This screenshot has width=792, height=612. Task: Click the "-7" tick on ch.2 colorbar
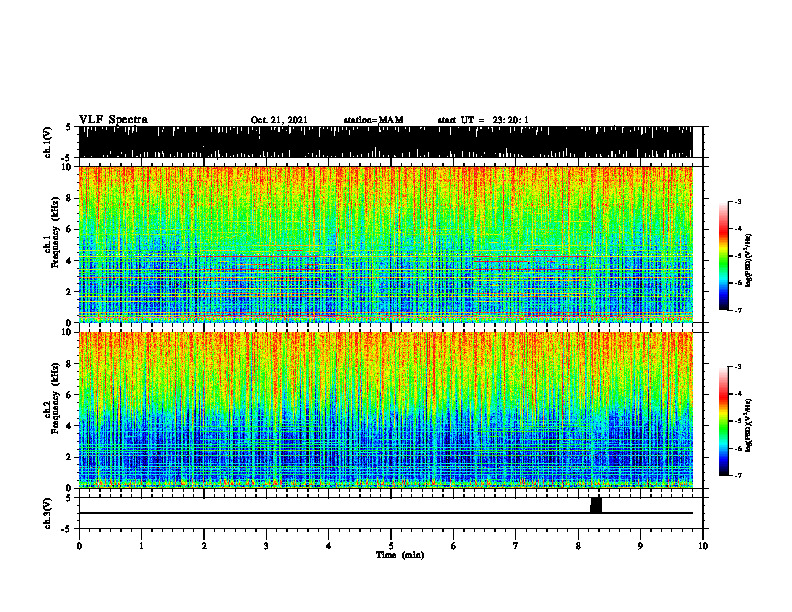coord(738,475)
